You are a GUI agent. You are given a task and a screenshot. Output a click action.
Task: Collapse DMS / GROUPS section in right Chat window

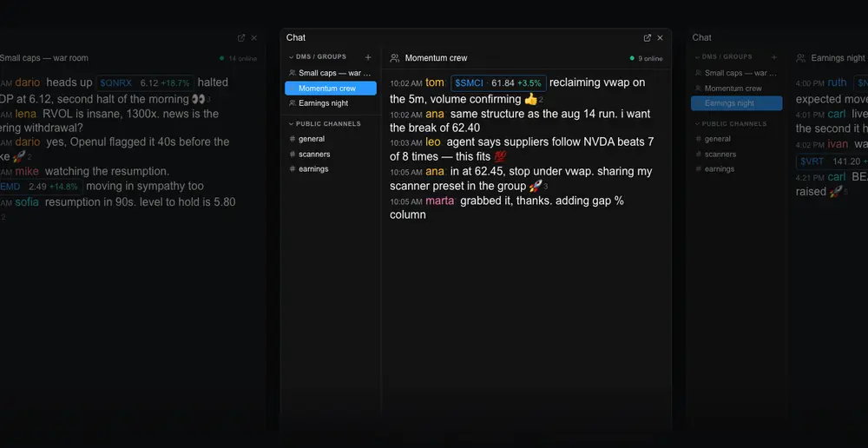pyautogui.click(x=723, y=56)
